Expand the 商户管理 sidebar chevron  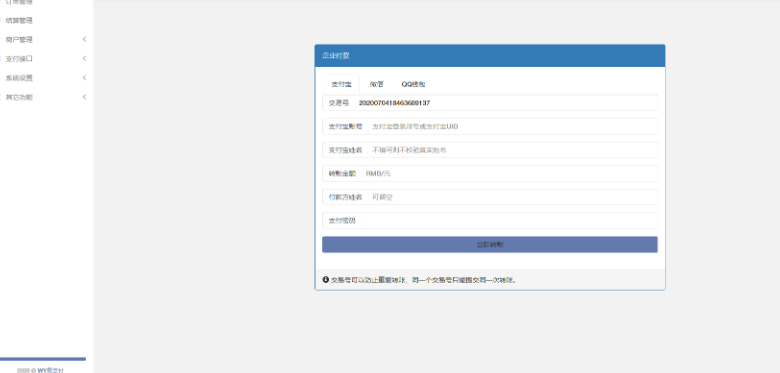click(84, 39)
